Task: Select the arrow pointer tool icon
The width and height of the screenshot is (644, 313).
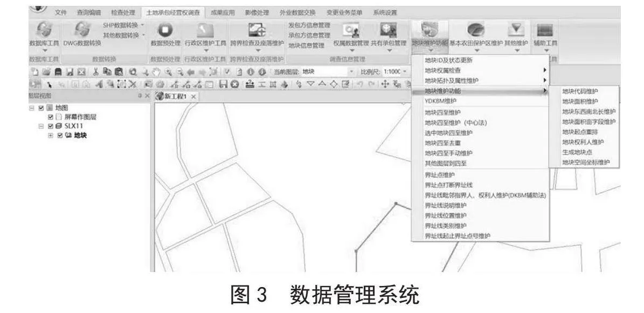Action: (x=49, y=84)
